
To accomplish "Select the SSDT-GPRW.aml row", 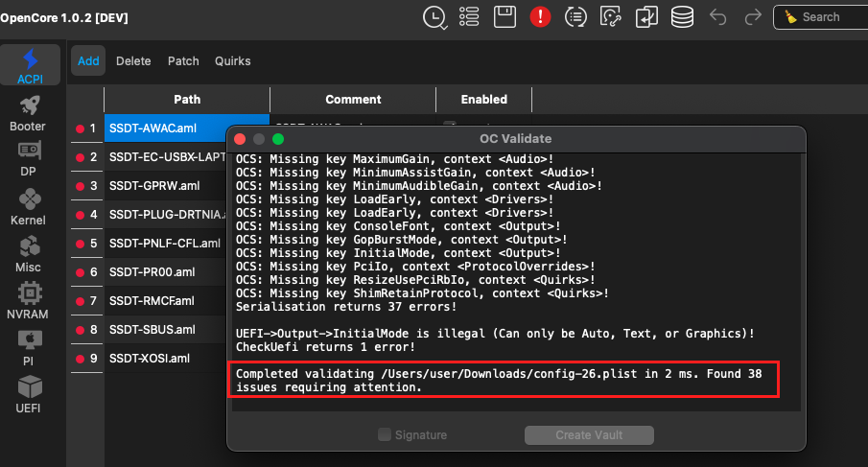I will coord(166,186).
